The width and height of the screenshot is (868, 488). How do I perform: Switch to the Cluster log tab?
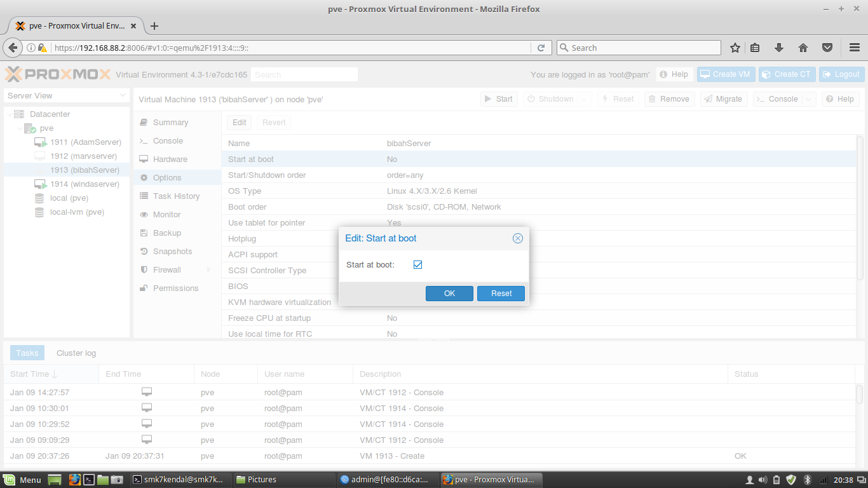pos(76,353)
